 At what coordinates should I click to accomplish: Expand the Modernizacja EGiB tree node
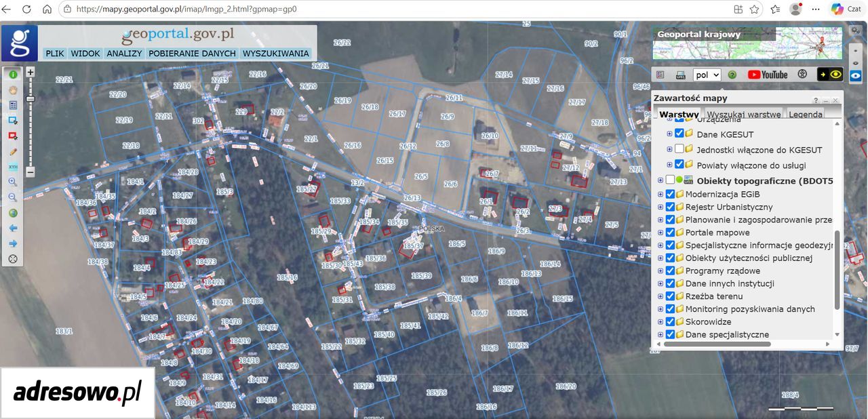pyautogui.click(x=660, y=195)
